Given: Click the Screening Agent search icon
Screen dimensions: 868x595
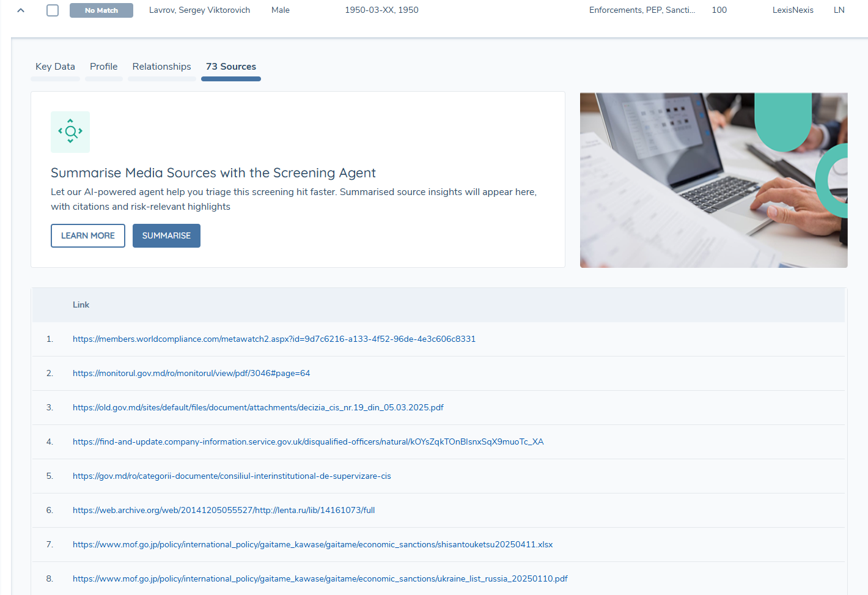Looking at the screenshot, I should pyautogui.click(x=70, y=131).
